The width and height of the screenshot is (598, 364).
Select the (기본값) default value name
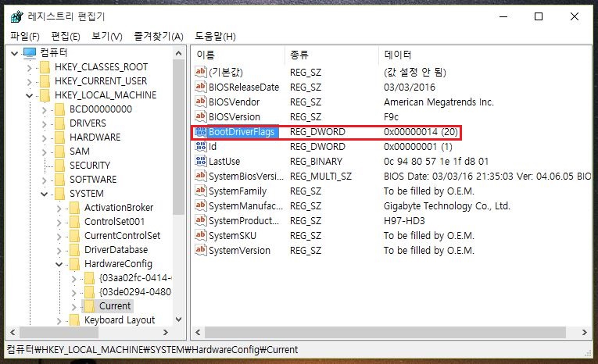point(226,72)
